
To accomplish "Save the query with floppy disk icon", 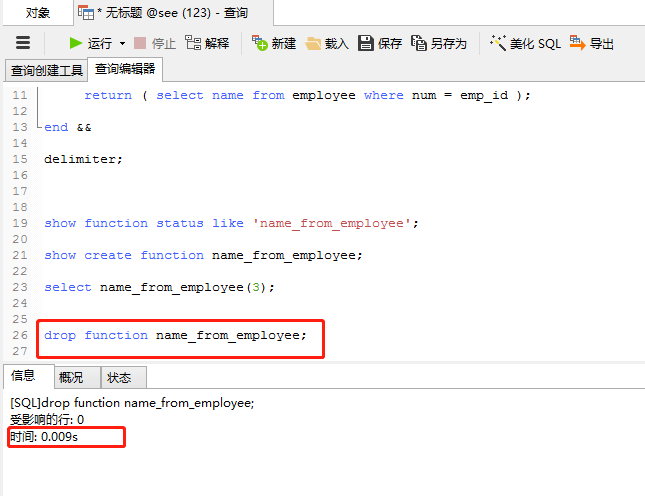I will tap(366, 43).
